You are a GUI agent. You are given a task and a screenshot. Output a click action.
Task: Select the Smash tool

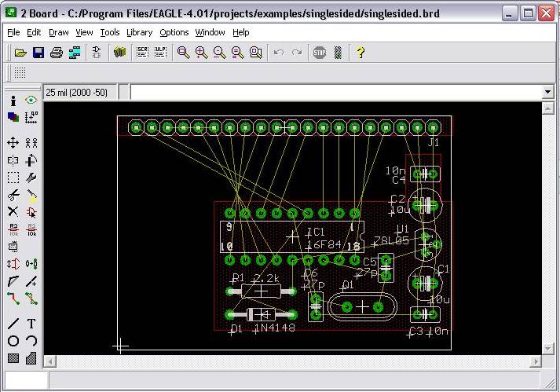pos(13,247)
